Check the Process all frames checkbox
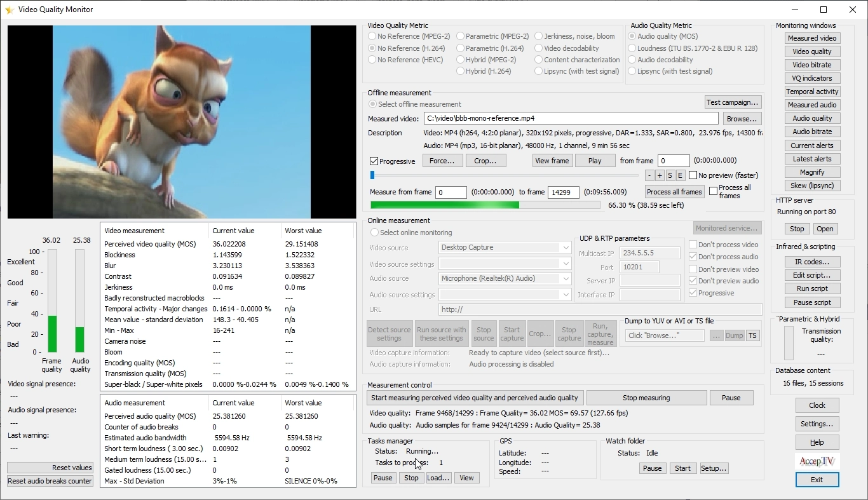The image size is (868, 500). 713,191
